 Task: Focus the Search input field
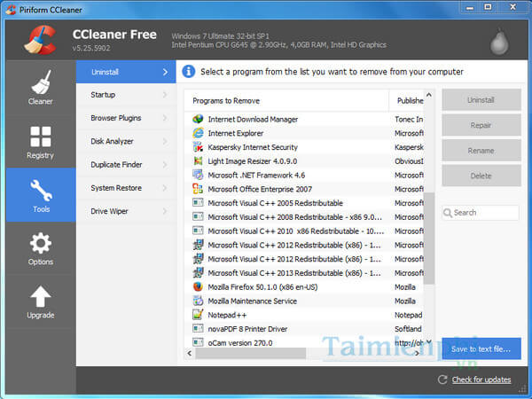[481, 213]
